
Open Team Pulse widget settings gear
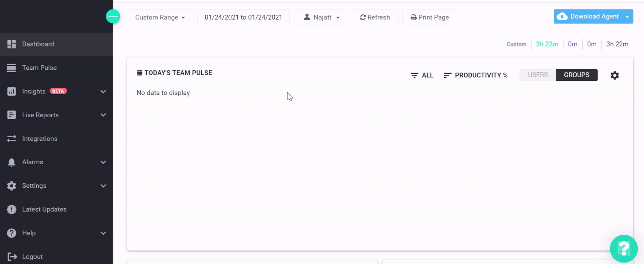tap(615, 75)
